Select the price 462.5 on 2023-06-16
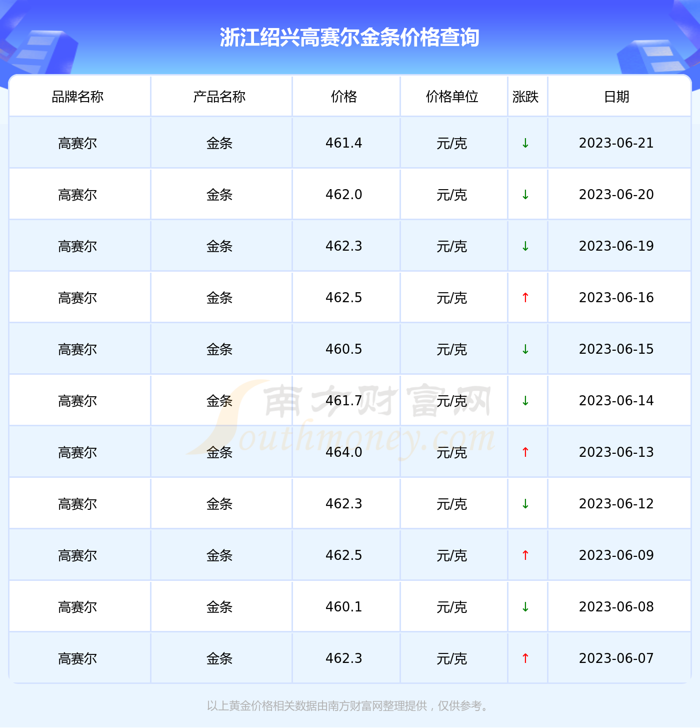 tap(344, 298)
